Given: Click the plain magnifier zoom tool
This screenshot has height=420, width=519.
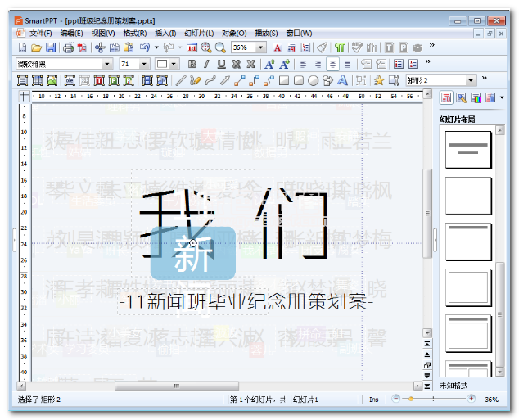Looking at the screenshot, I should tap(220, 47).
